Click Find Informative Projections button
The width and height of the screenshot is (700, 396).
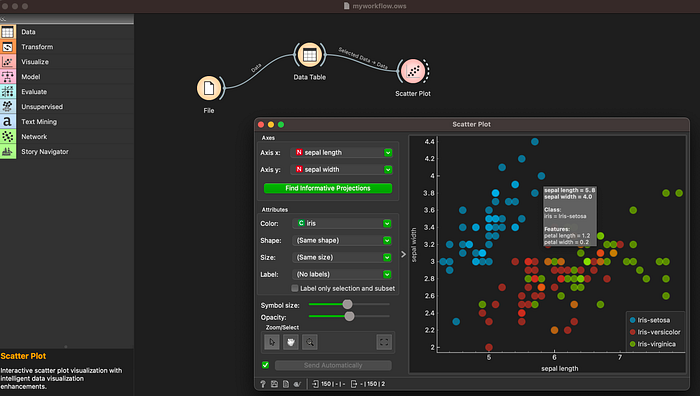pos(328,188)
